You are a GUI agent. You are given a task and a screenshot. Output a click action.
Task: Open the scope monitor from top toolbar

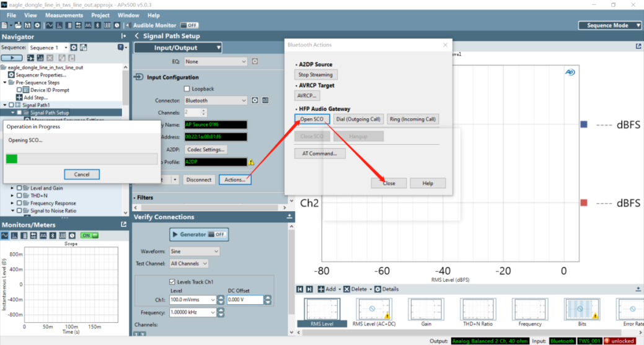[50, 25]
